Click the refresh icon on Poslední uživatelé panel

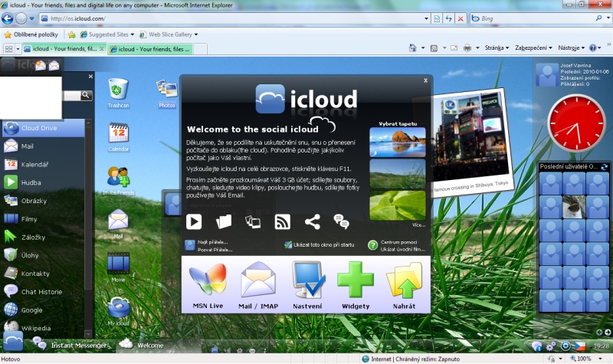tap(605, 167)
